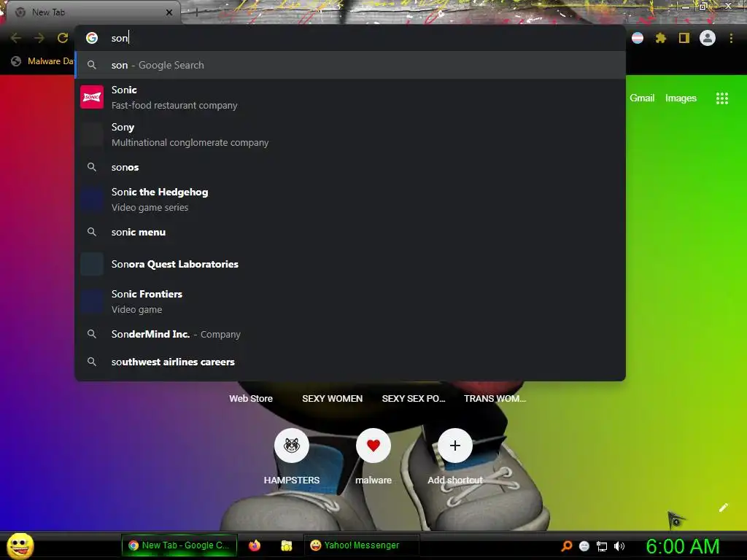The image size is (747, 560).
Task: Choose the Sonic fast-food suggestion
Action: click(350, 97)
